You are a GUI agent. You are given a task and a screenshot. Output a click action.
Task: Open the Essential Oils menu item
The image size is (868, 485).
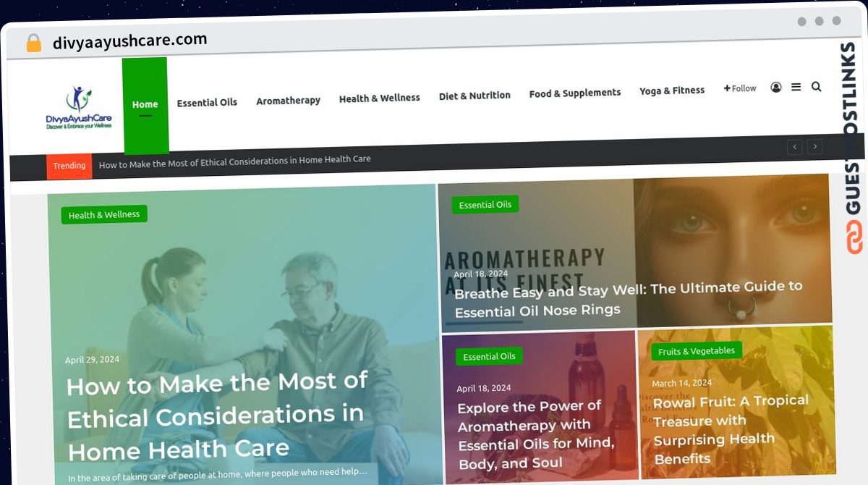[207, 103]
